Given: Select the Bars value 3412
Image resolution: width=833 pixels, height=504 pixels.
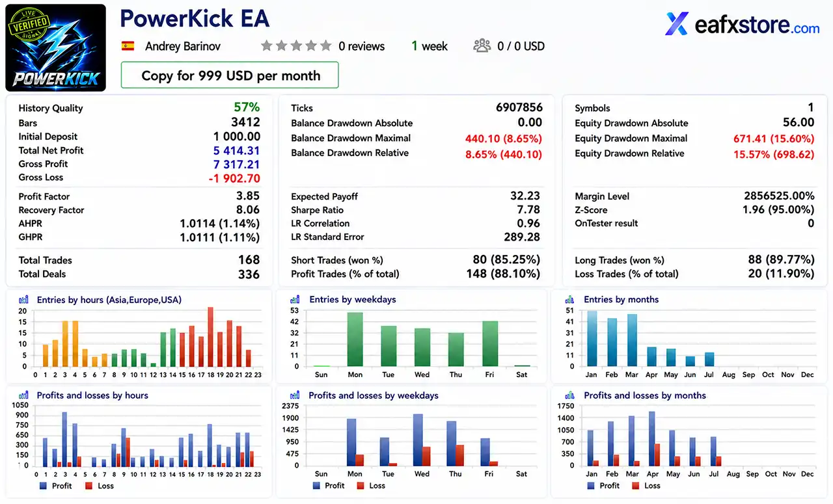Looking at the screenshot, I should click(x=245, y=122).
